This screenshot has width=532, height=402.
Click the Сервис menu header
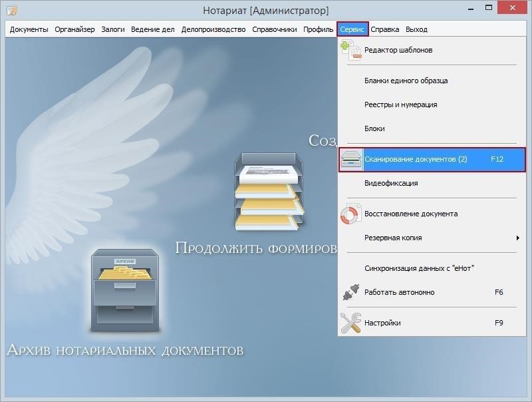(x=352, y=29)
